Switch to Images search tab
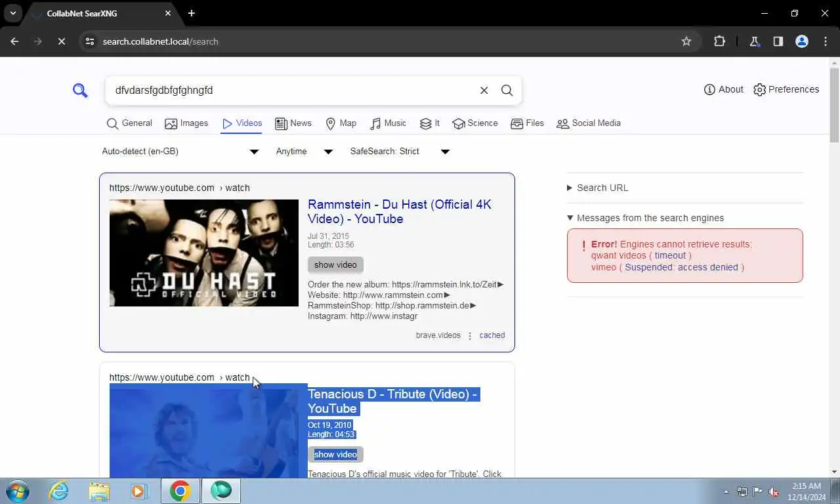 (x=186, y=123)
